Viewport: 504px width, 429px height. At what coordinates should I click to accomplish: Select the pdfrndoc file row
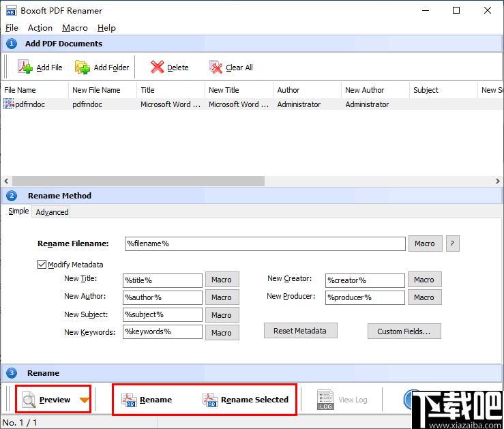point(30,104)
